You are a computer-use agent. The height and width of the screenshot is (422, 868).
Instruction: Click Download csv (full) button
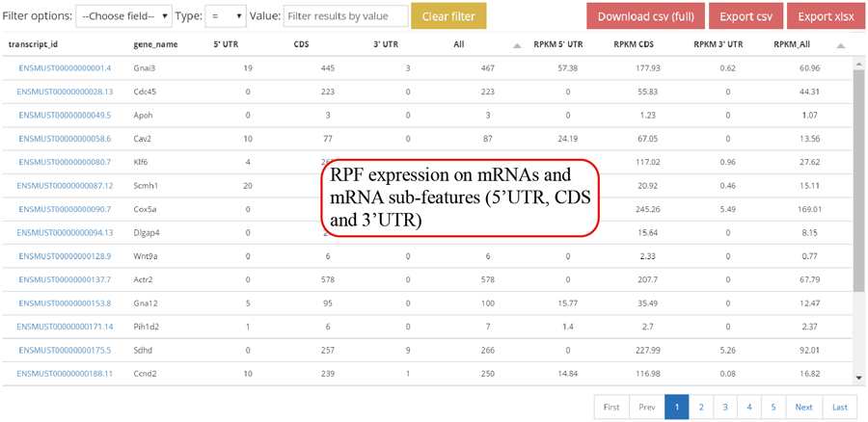tap(645, 16)
